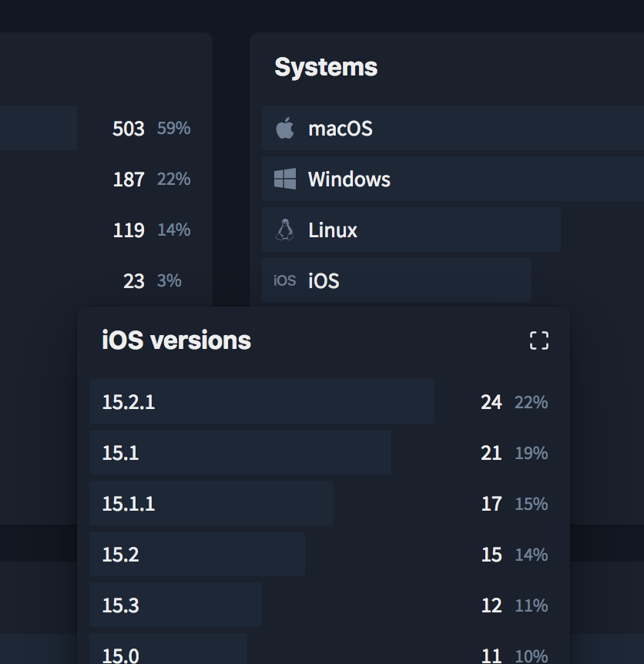Image resolution: width=644 pixels, height=664 pixels.
Task: Select the macOS row in Systems
Action: 453,128
